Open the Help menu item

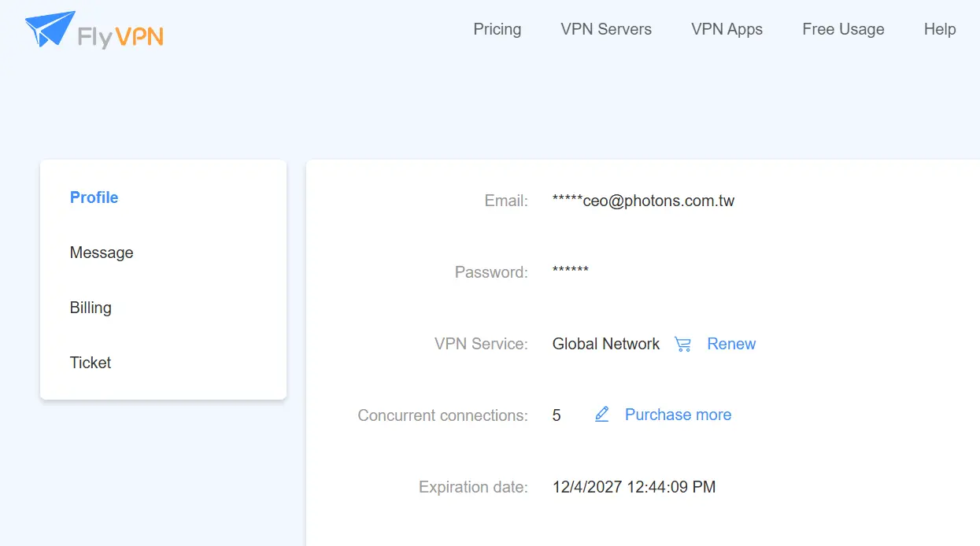tap(940, 29)
